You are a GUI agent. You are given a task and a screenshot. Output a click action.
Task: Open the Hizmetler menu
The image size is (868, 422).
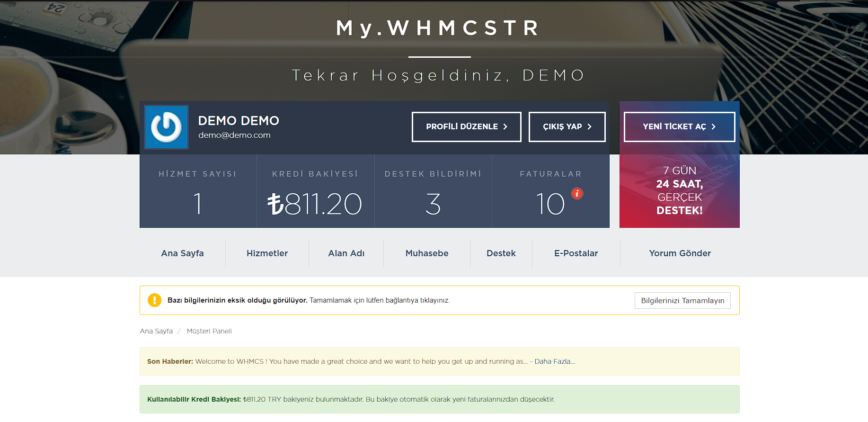coord(267,253)
